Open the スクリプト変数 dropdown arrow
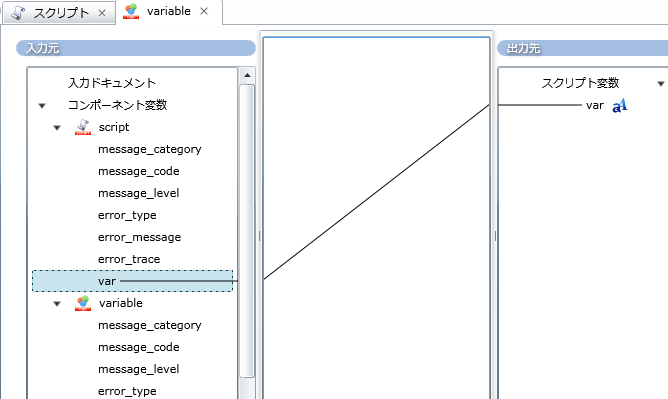668x399 pixels. point(660,83)
